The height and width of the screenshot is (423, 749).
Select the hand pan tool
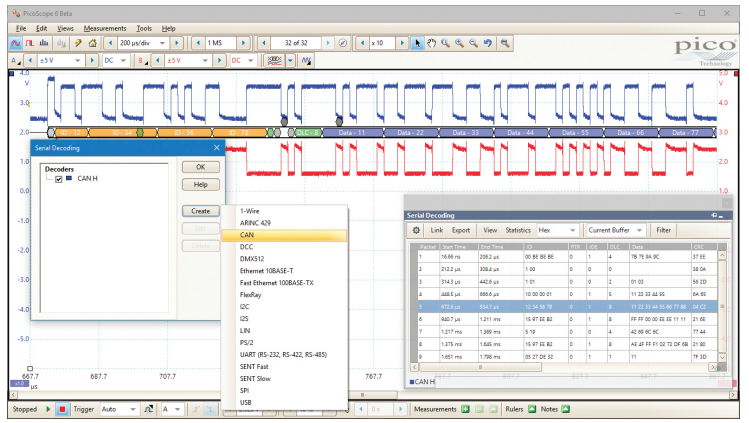point(431,43)
